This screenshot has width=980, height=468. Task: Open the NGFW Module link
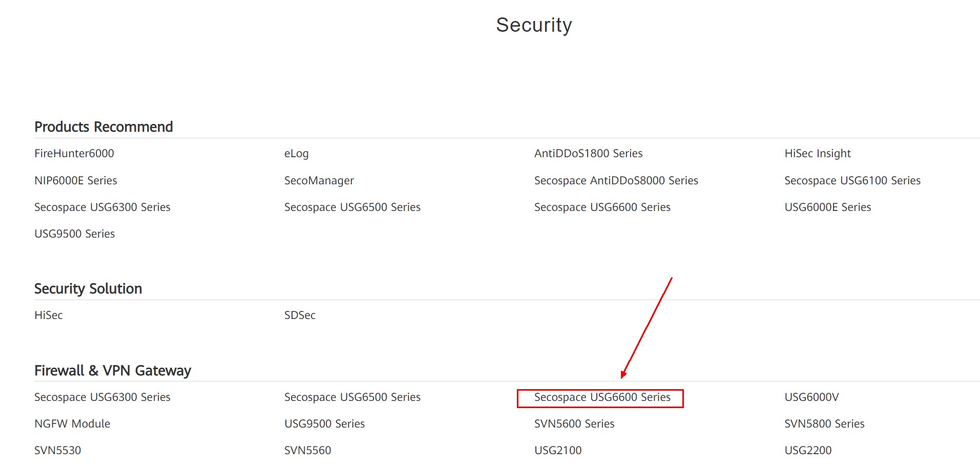[72, 423]
